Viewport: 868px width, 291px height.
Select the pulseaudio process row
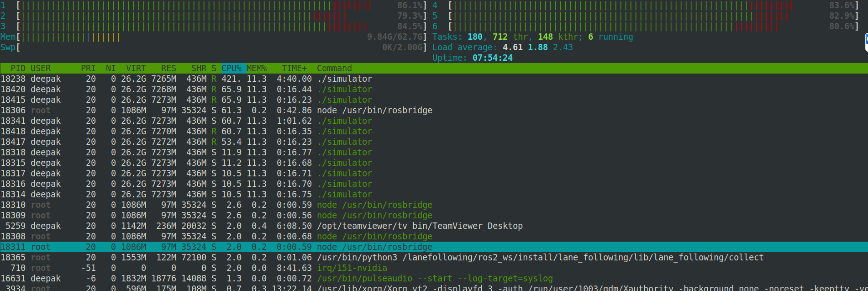coord(434,279)
